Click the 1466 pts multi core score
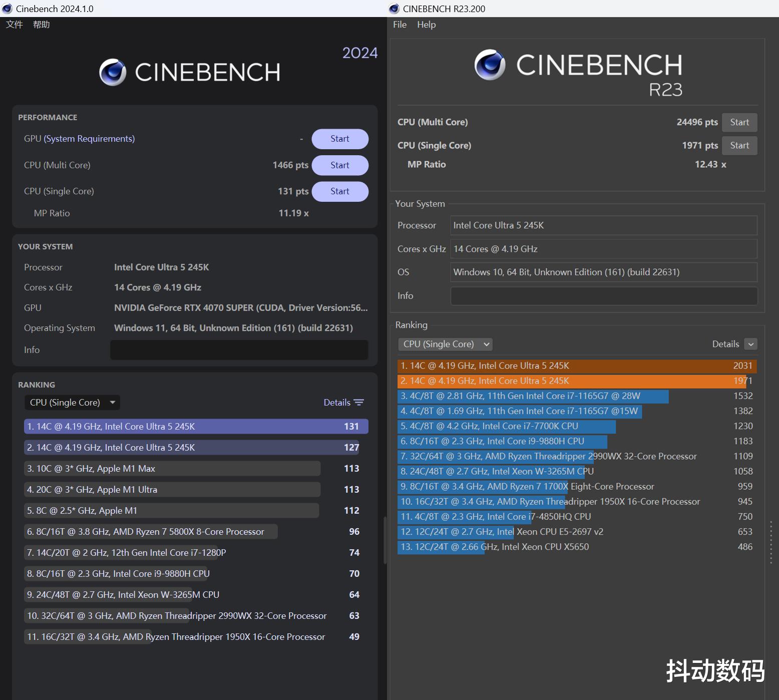The height and width of the screenshot is (700, 779). (x=290, y=165)
